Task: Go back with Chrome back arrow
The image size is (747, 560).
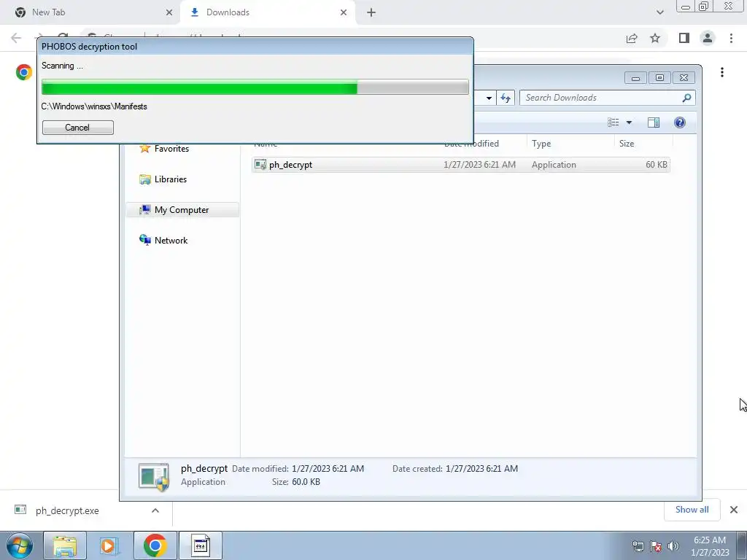Action: (x=16, y=38)
